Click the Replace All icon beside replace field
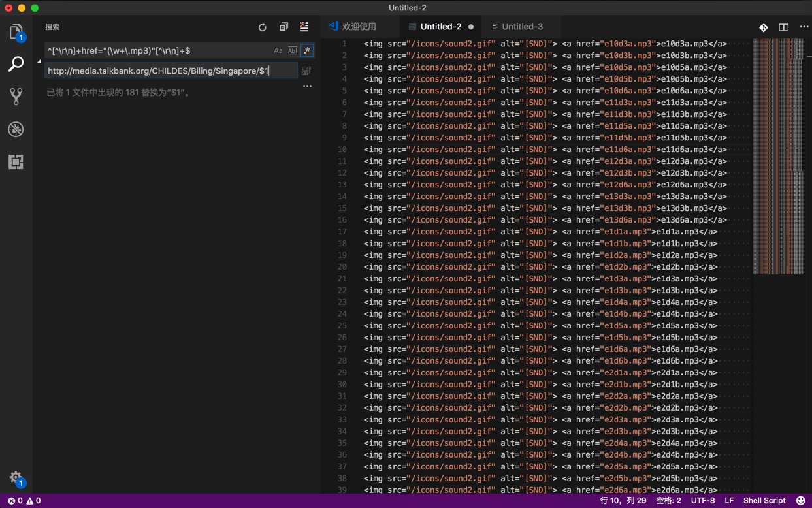 [306, 71]
